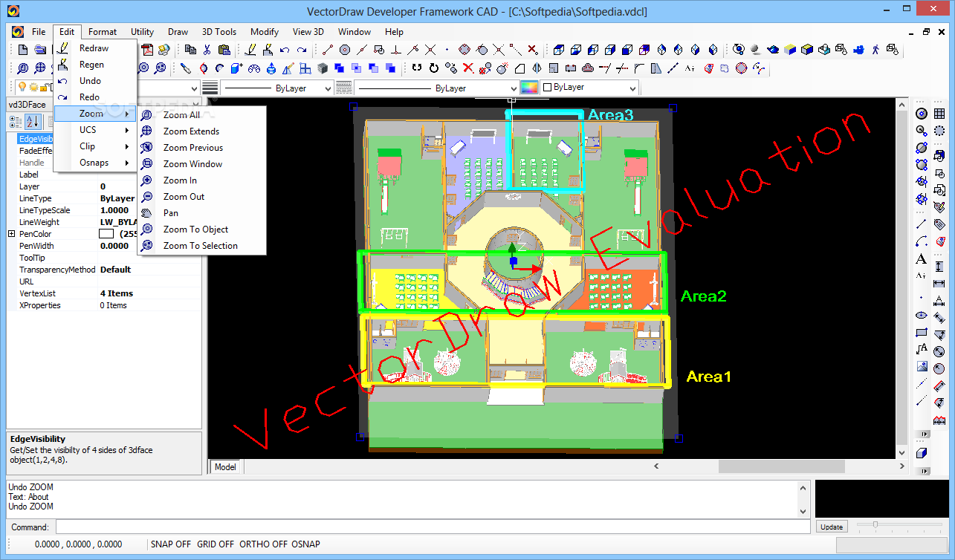Select the Line tool in right toolbar

pos(922,224)
